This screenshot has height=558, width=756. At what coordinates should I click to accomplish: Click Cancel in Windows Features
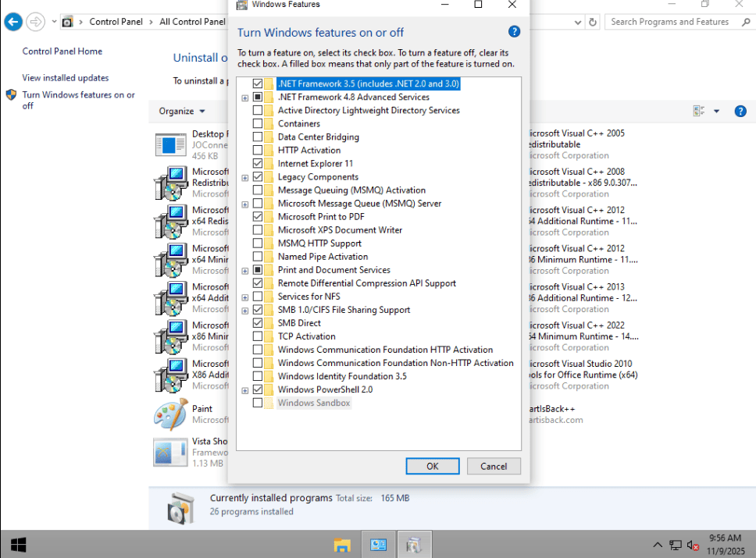[494, 466]
